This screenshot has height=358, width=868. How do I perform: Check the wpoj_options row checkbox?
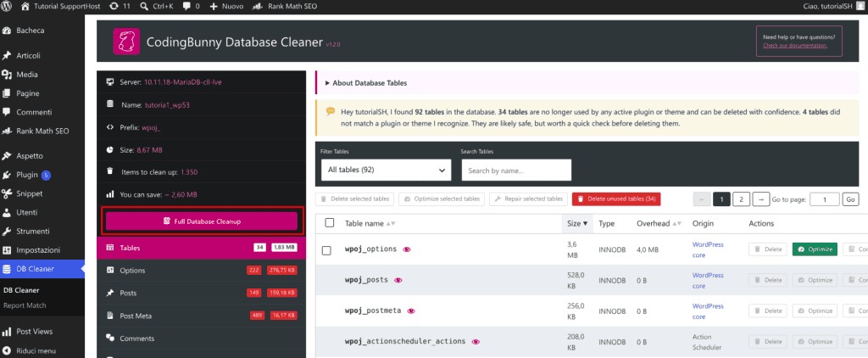click(x=326, y=250)
